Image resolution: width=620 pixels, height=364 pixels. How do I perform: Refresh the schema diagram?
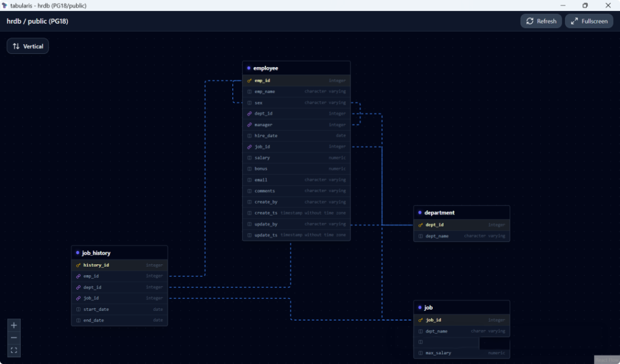point(541,21)
